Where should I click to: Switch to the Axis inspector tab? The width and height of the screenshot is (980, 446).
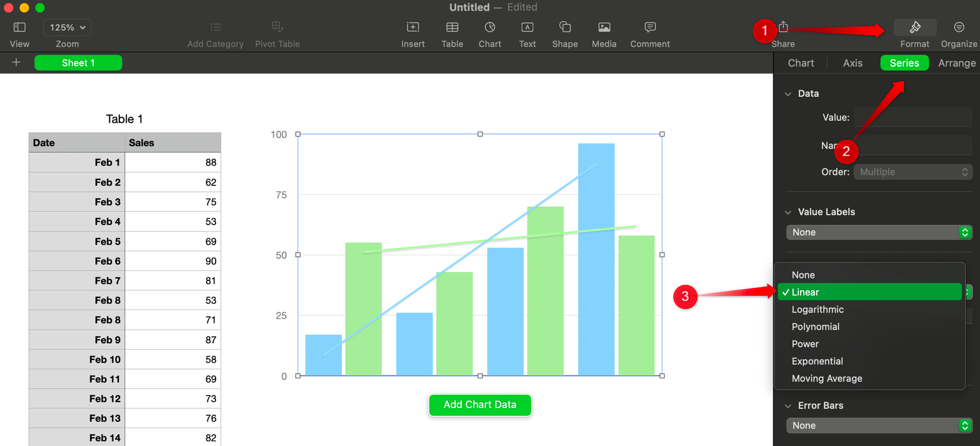[x=852, y=63]
